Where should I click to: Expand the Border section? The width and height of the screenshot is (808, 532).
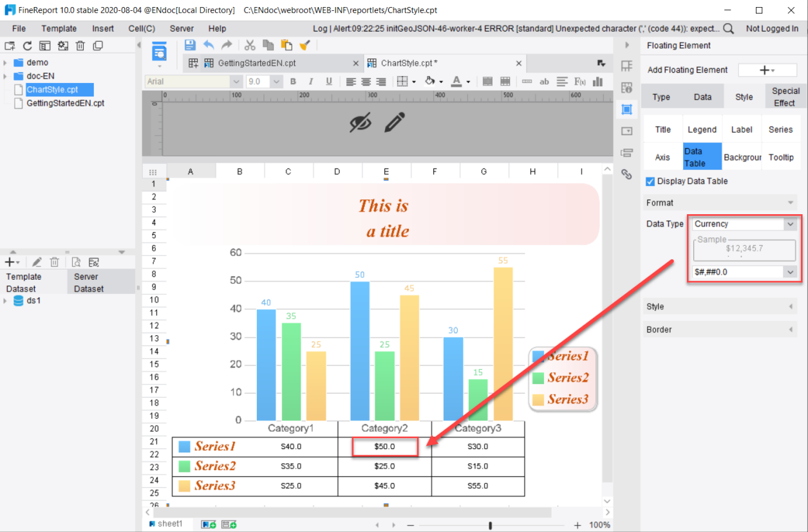[x=720, y=329]
